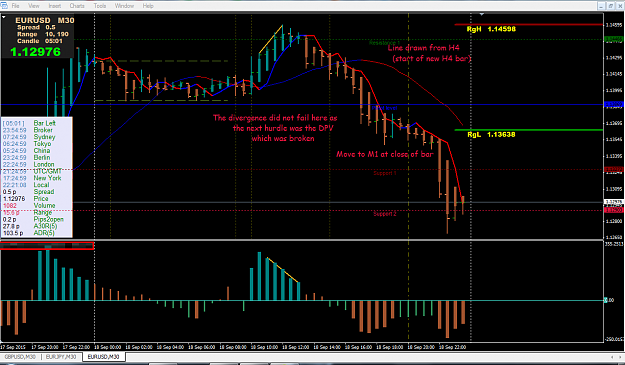Click the Pivot level label
The width and height of the screenshot is (625, 365).
click(384, 108)
